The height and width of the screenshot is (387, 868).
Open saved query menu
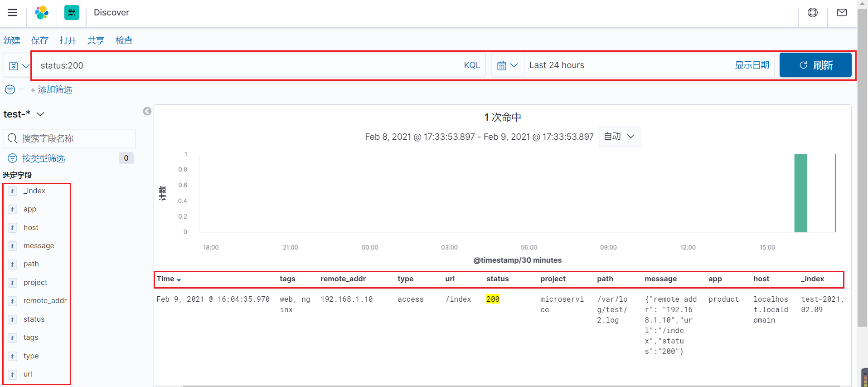(x=19, y=66)
